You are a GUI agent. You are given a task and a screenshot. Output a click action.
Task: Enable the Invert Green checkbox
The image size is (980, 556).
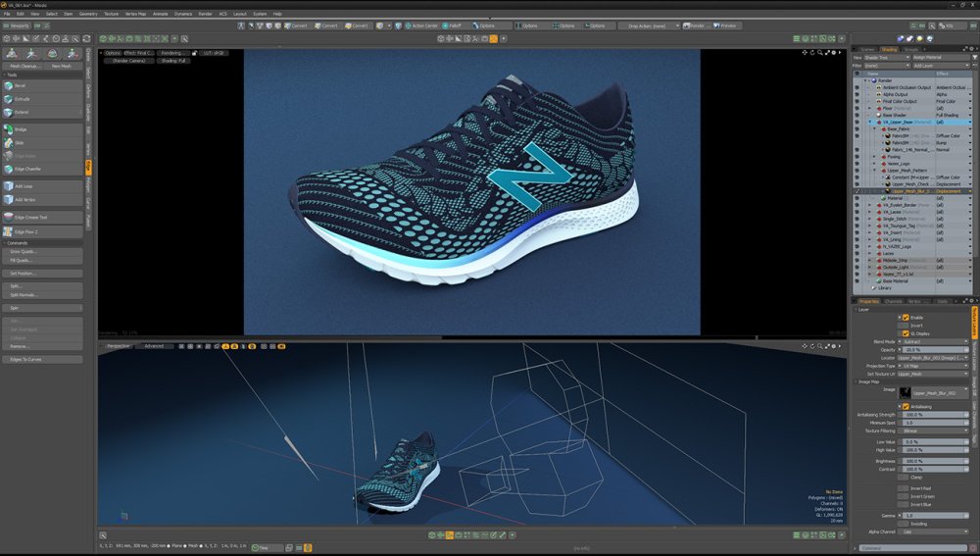point(906,496)
